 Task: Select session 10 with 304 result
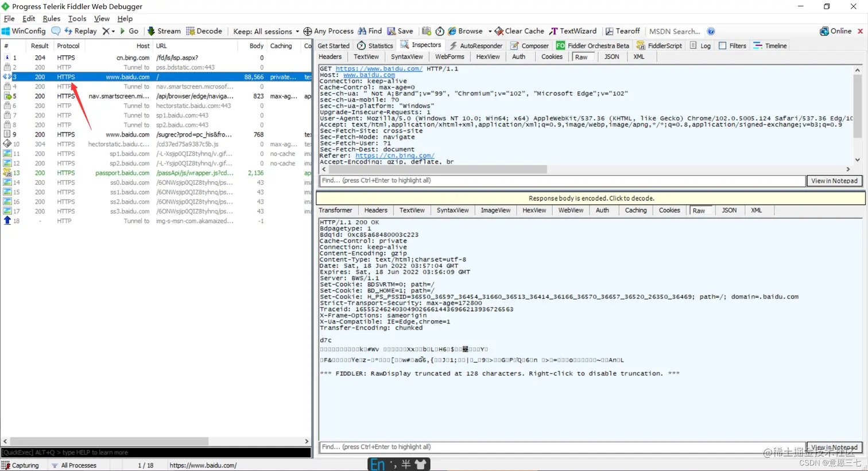(x=157, y=144)
